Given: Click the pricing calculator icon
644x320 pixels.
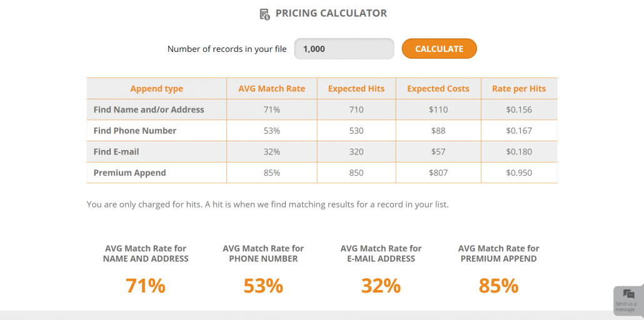Looking at the screenshot, I should click(265, 14).
